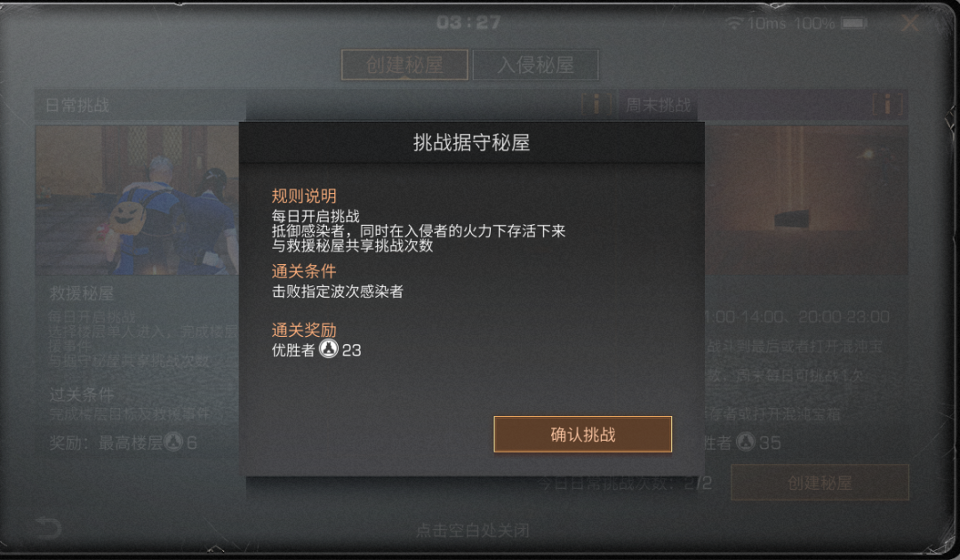
Task: Select the weekend challenge room thumbnail
Action: (x=805, y=200)
